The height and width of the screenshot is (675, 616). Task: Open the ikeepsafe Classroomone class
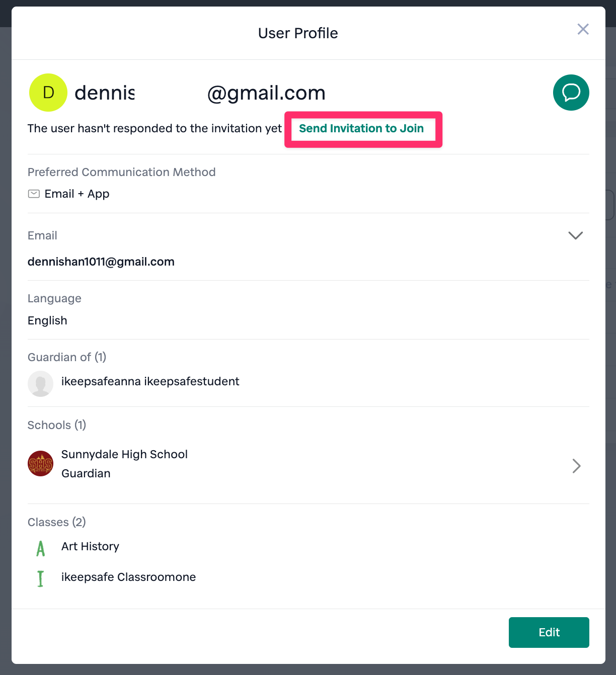click(x=128, y=577)
